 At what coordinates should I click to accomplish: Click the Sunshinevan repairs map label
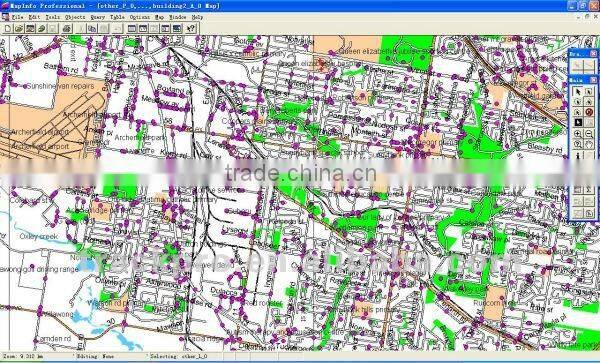click(x=60, y=86)
